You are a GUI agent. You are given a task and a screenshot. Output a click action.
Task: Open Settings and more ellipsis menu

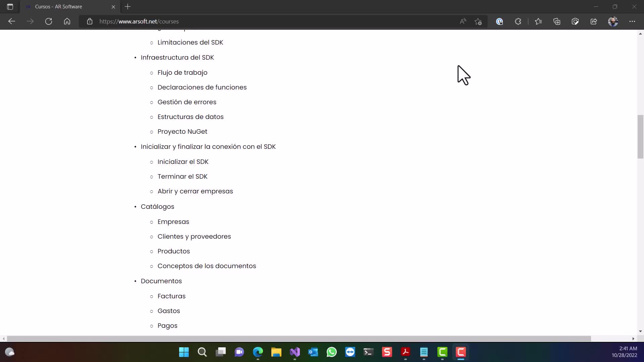[x=632, y=21]
